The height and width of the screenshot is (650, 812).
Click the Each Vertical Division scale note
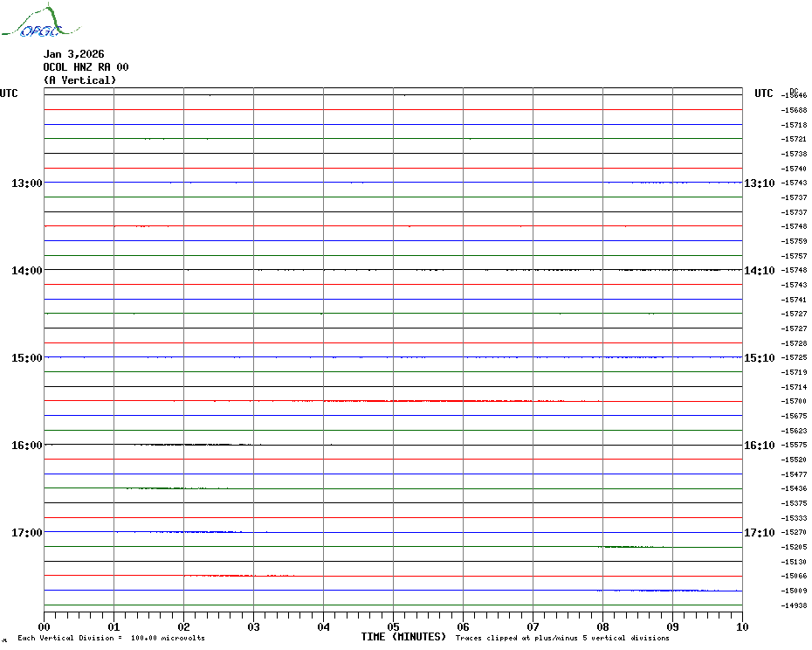tap(111, 639)
